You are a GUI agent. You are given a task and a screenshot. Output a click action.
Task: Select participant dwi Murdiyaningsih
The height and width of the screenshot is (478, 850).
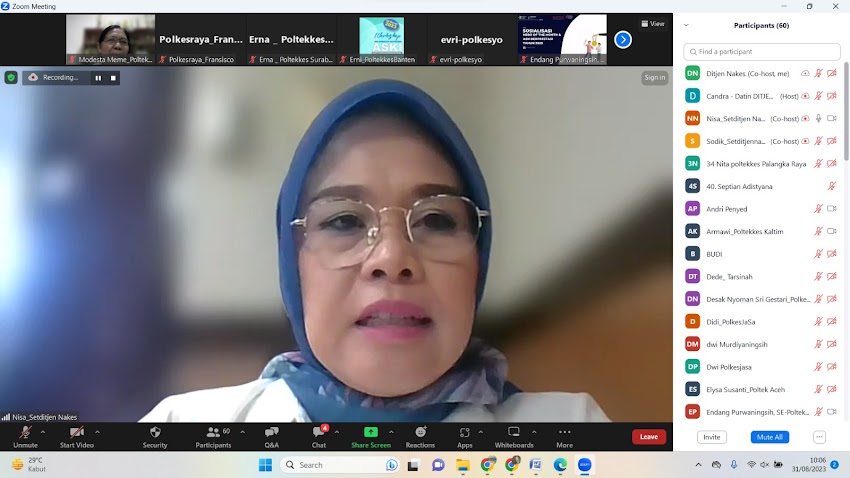tap(760, 344)
